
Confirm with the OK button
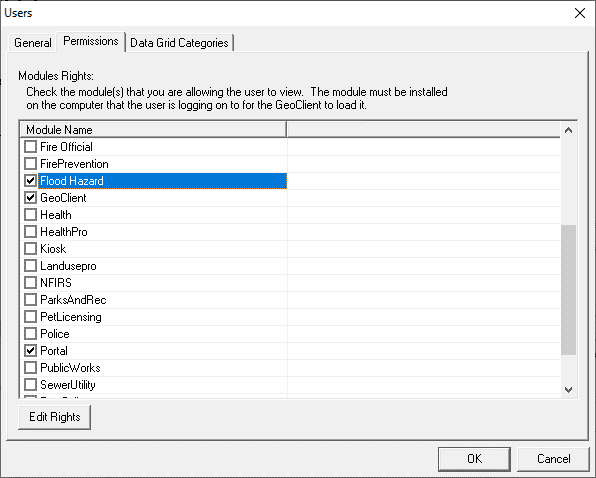[x=474, y=459]
